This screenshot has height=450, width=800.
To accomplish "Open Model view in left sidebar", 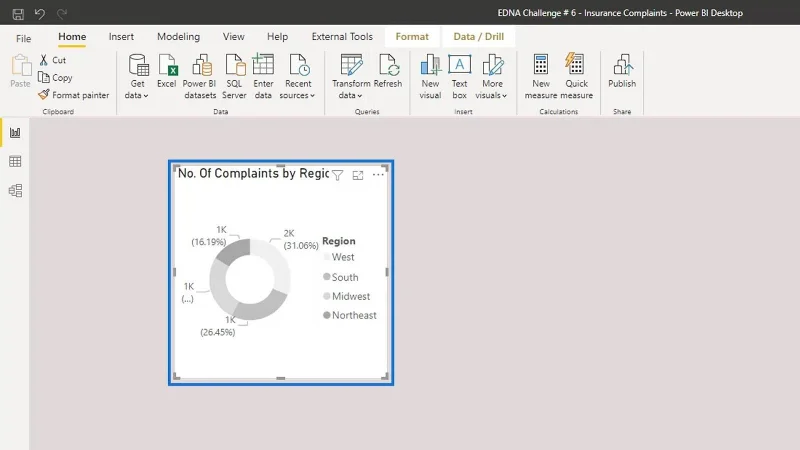I will point(15,191).
